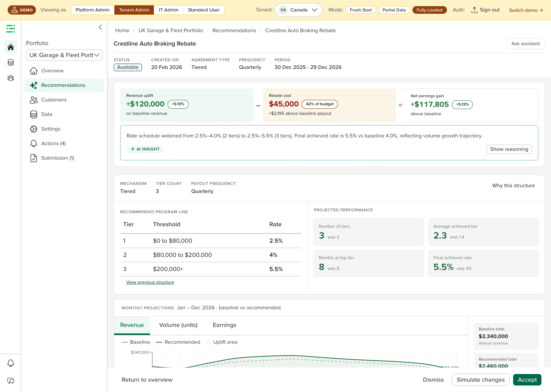The height and width of the screenshot is (392, 551).
Task: Click Dismiss
Action: [x=433, y=380]
